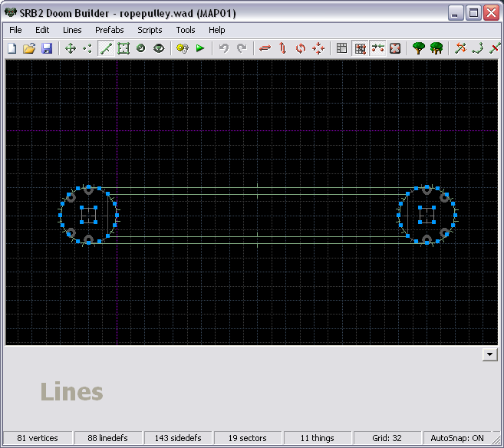Screen dimensions: 504x448
Task: Select the Vertices editing mode
Action: coord(87,48)
